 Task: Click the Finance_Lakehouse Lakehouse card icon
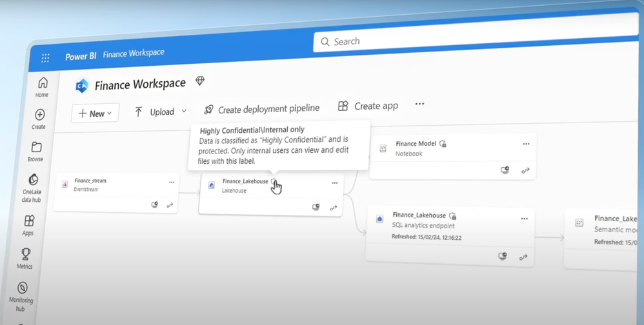point(212,185)
